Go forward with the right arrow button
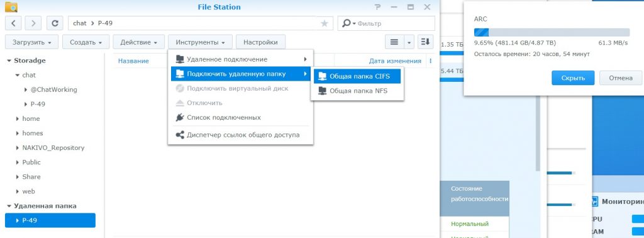Screen dimensions: 644x238 pos(33,23)
